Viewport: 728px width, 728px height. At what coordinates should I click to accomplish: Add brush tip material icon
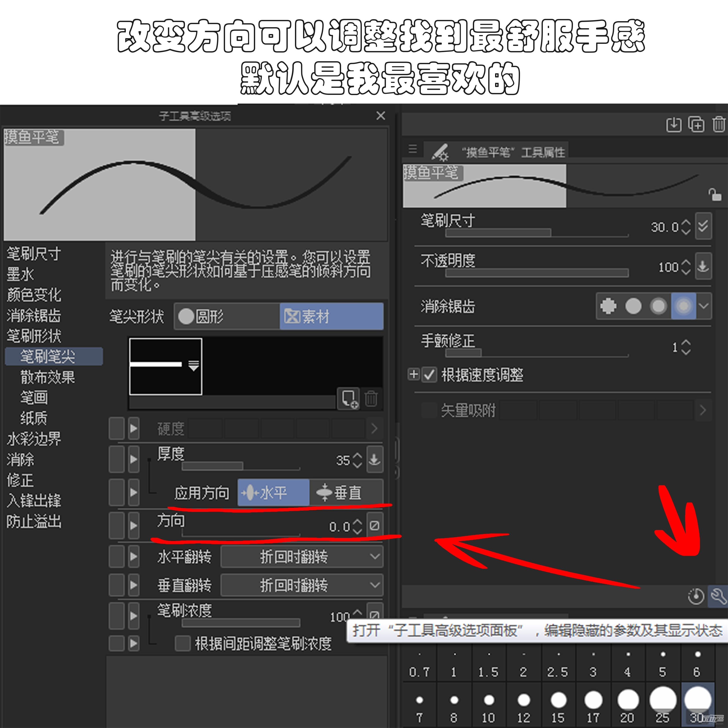coord(348,399)
